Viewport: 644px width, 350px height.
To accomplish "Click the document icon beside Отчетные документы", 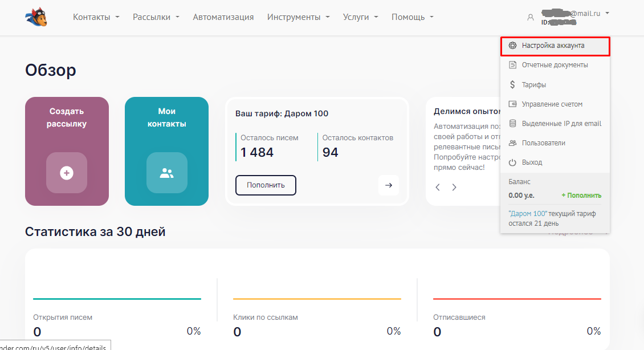I will pyautogui.click(x=512, y=65).
